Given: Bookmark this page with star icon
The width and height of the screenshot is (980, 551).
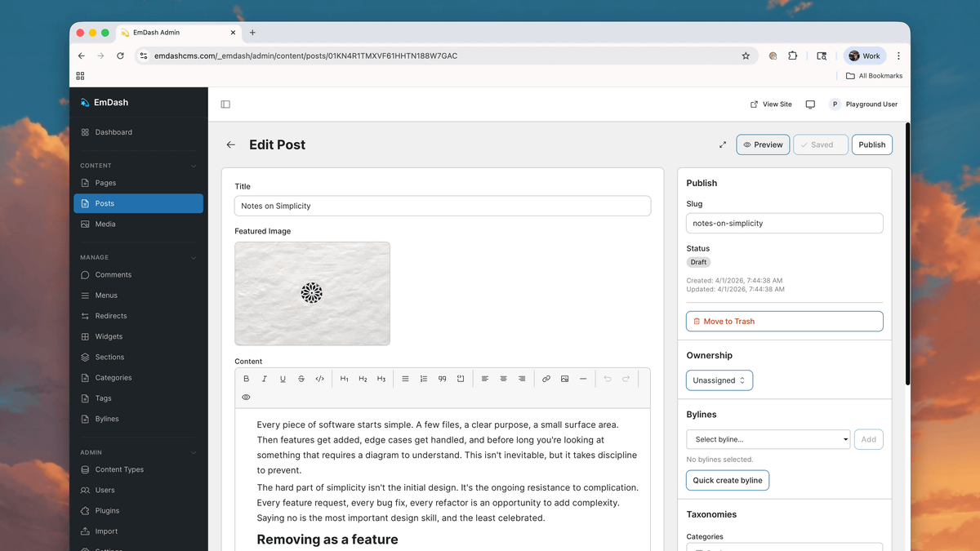Looking at the screenshot, I should pyautogui.click(x=746, y=56).
